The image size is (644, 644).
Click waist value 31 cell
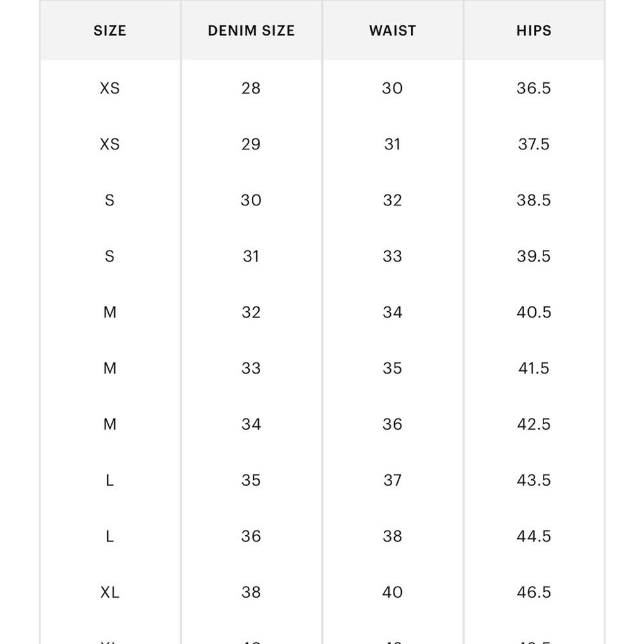392,144
